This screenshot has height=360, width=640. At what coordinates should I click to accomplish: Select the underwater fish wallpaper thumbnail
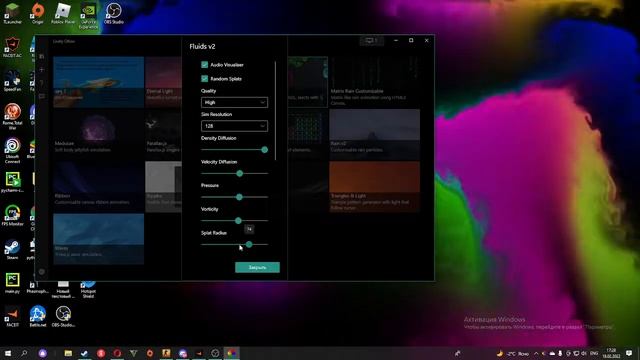(x=98, y=82)
